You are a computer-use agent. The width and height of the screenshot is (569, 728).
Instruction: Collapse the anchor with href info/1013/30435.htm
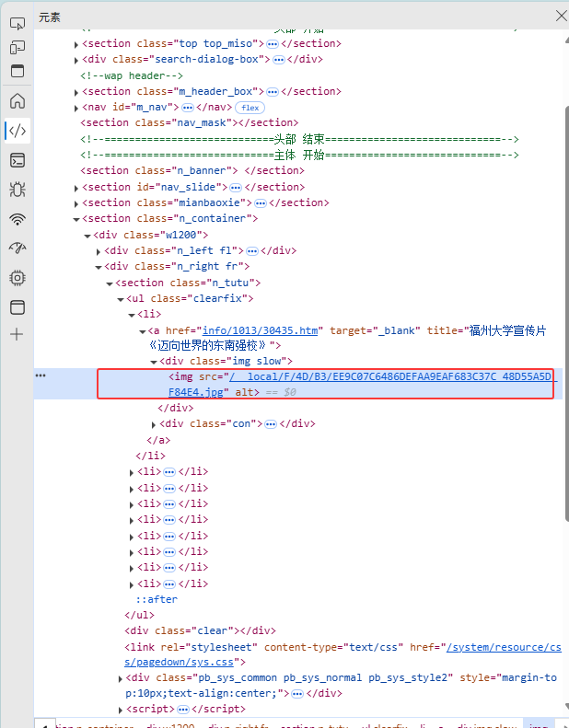pos(143,331)
